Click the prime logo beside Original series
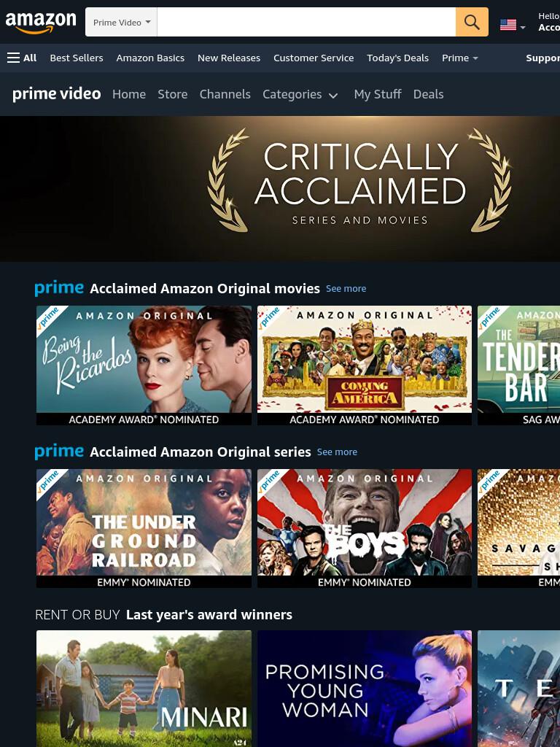Screen dimensions: 560x747 click(59, 451)
